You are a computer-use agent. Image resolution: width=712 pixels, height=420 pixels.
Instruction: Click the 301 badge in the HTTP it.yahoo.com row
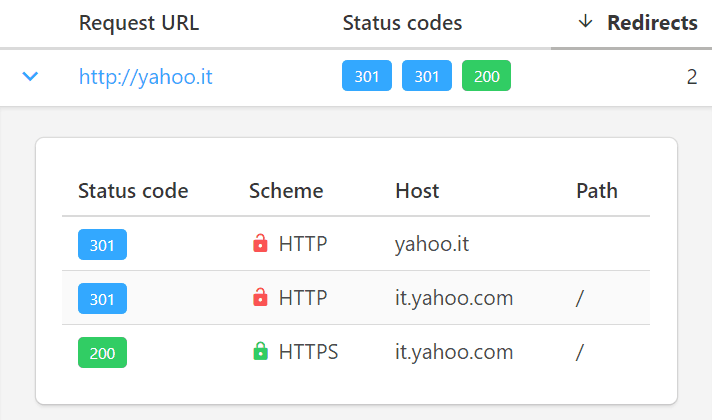click(102, 298)
